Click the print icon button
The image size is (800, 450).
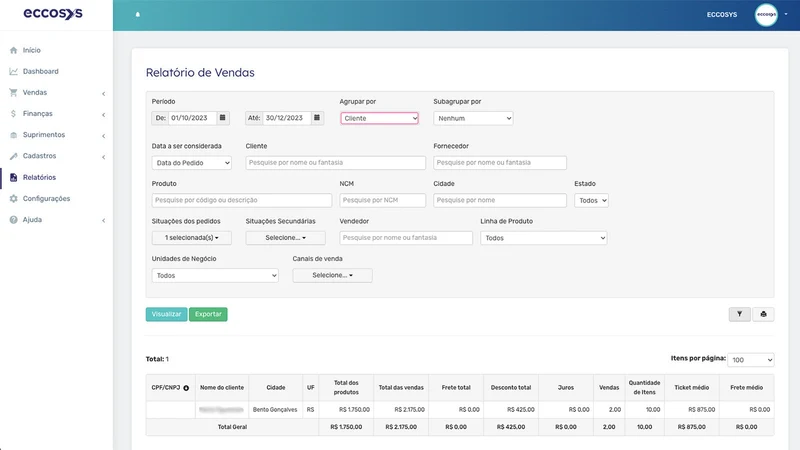point(763,314)
